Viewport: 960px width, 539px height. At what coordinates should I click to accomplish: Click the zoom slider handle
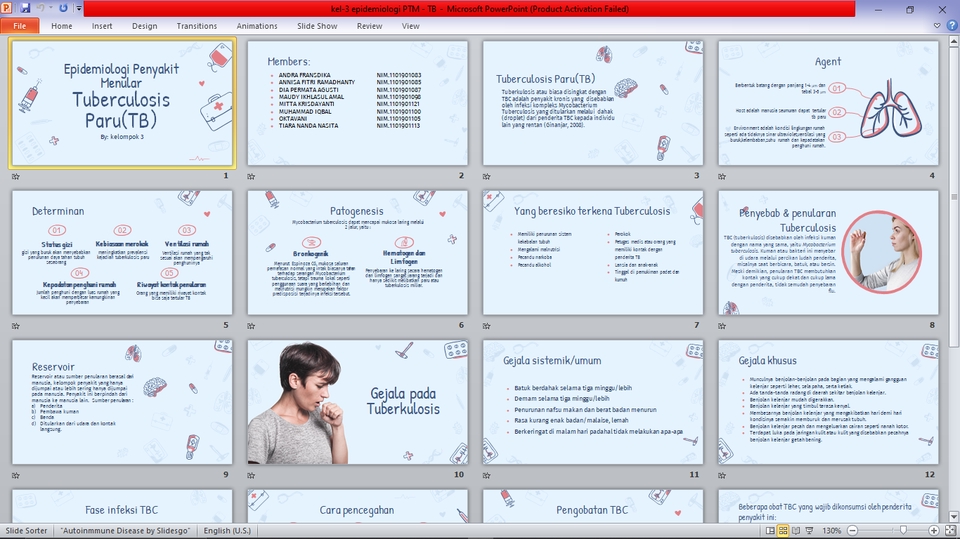pyautogui.click(x=903, y=530)
